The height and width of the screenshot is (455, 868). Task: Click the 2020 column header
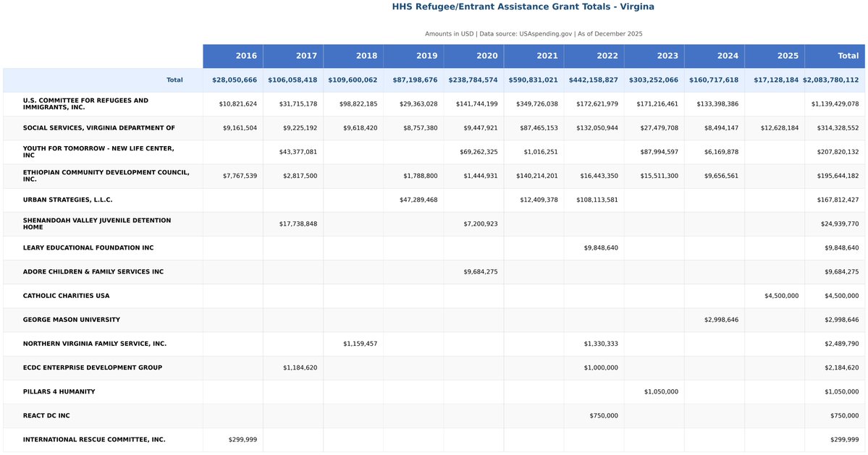coord(474,56)
